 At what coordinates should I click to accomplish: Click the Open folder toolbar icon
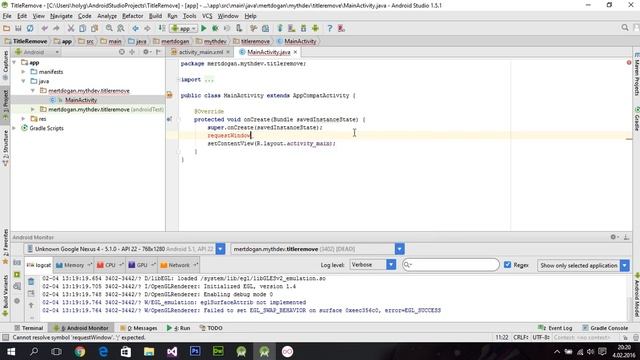click(x=7, y=28)
